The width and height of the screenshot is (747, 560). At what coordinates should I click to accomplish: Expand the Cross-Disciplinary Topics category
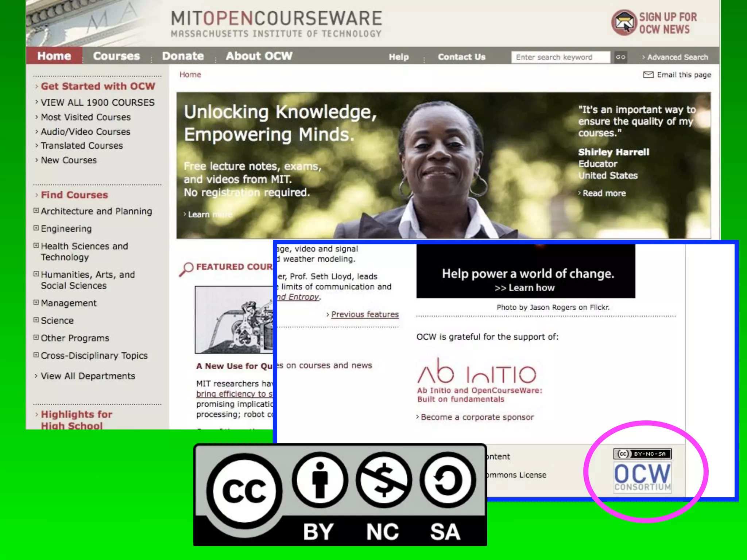tap(36, 355)
